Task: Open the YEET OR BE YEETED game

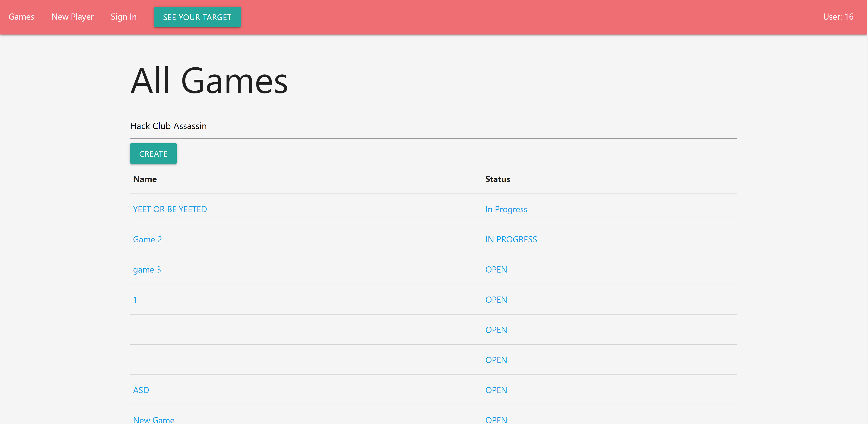Action: tap(170, 209)
